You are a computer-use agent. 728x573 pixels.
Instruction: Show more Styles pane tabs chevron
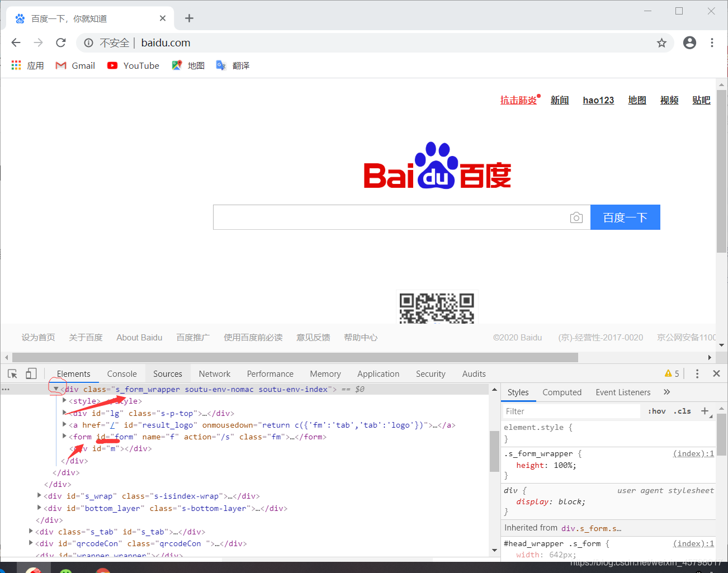(x=666, y=392)
